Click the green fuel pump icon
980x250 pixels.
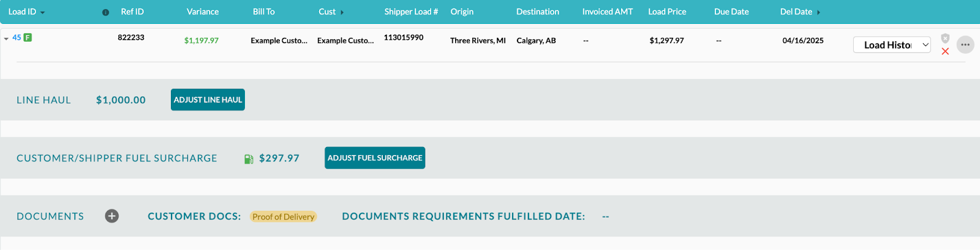[249, 159]
